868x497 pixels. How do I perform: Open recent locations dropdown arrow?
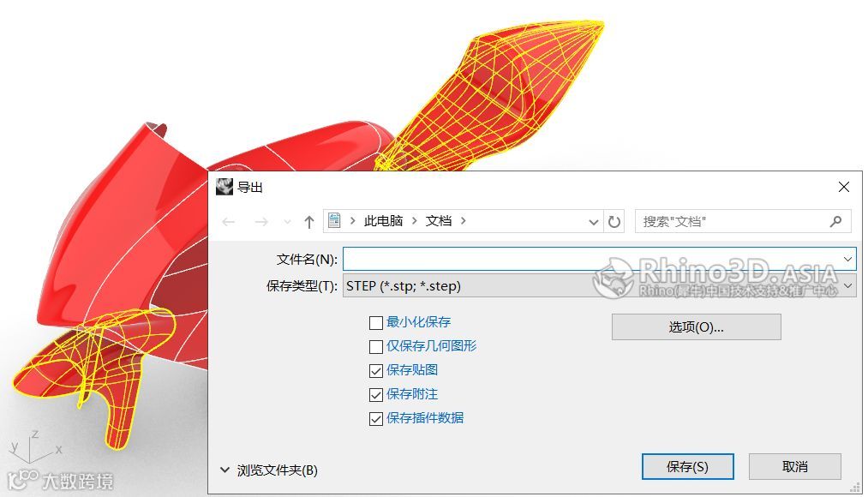(x=287, y=222)
